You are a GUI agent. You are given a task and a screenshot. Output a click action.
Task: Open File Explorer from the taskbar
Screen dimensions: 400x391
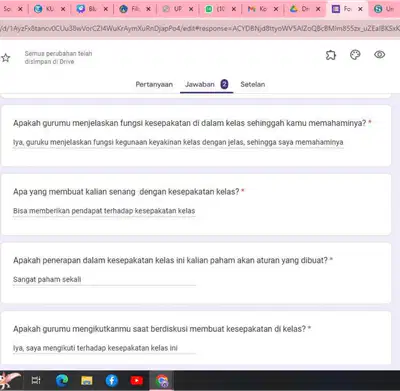pyautogui.click(x=87, y=380)
